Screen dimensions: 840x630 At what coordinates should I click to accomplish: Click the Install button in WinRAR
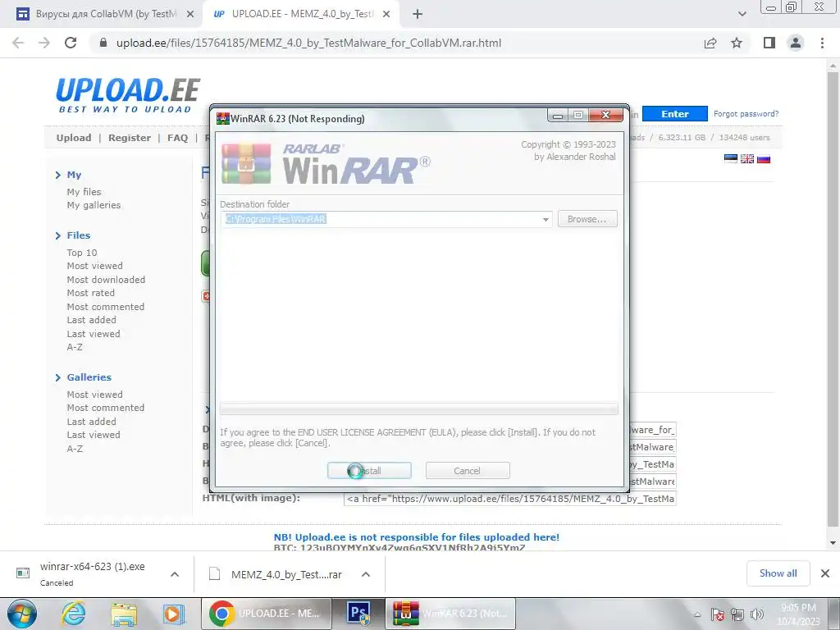(369, 470)
